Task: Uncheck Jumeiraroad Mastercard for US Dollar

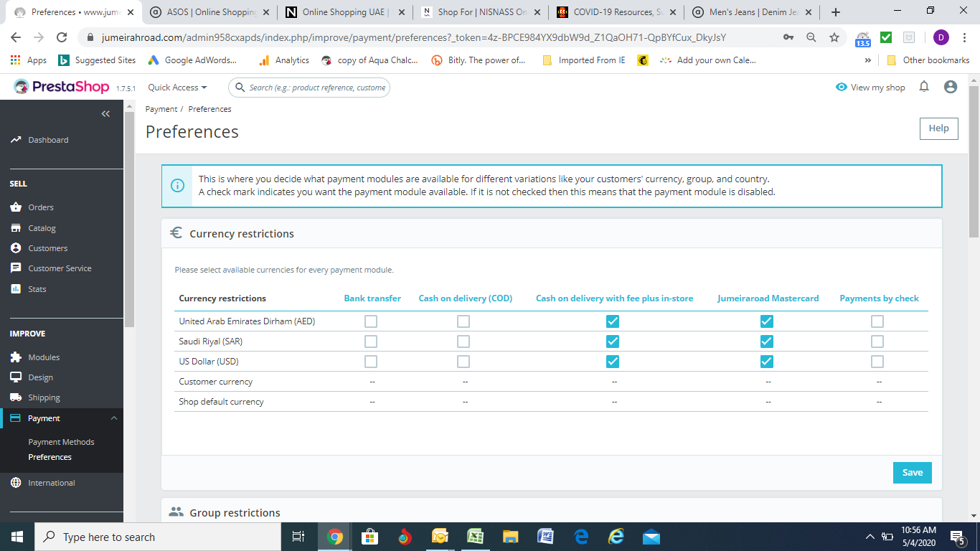Action: 766,362
